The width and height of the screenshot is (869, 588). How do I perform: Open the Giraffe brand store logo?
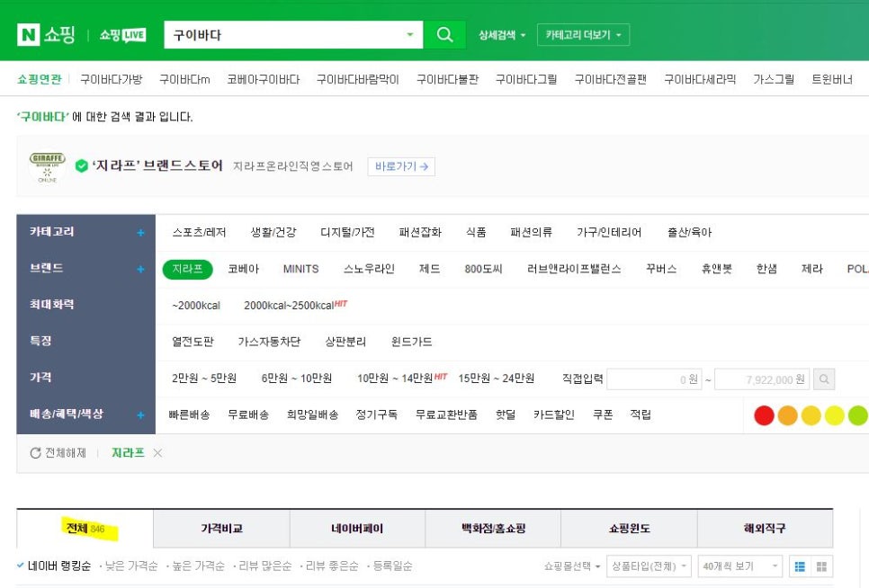(47, 167)
